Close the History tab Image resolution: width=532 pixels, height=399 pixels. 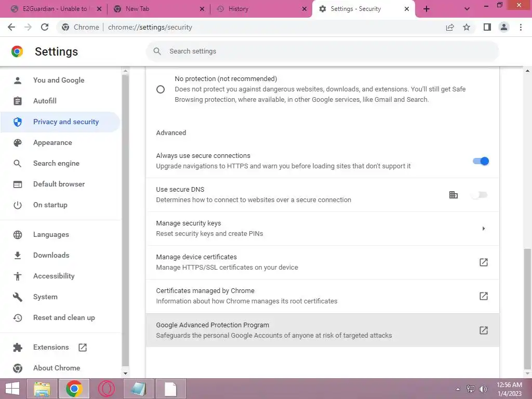click(x=304, y=9)
